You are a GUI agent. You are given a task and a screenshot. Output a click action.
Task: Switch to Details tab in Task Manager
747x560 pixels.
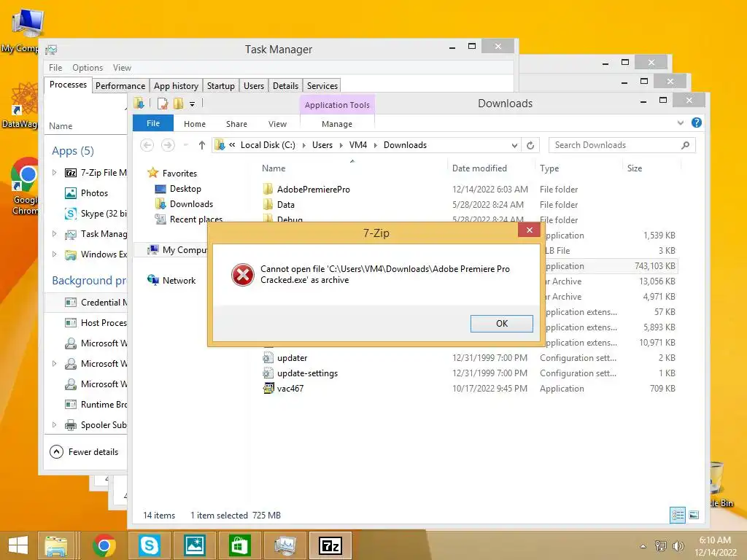point(285,86)
